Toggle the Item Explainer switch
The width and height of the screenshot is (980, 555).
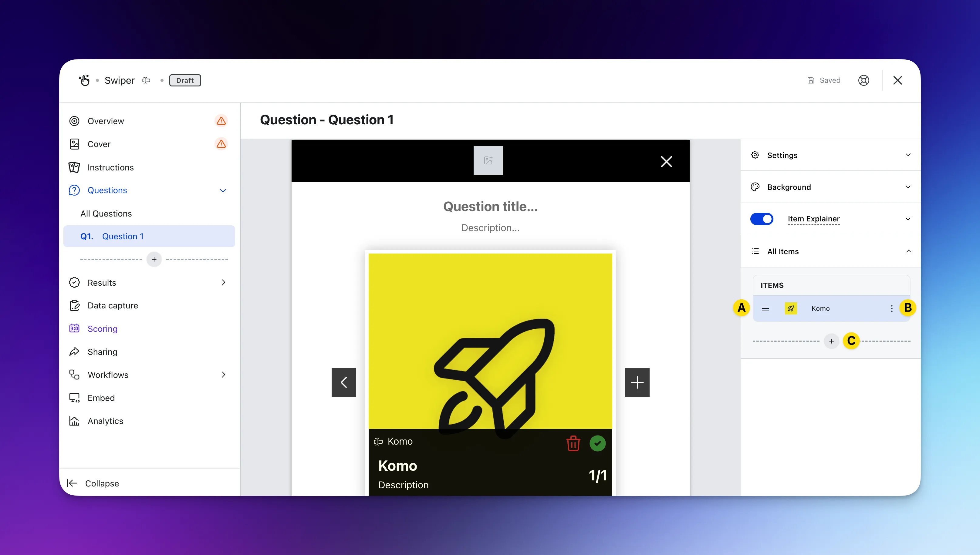coord(762,219)
